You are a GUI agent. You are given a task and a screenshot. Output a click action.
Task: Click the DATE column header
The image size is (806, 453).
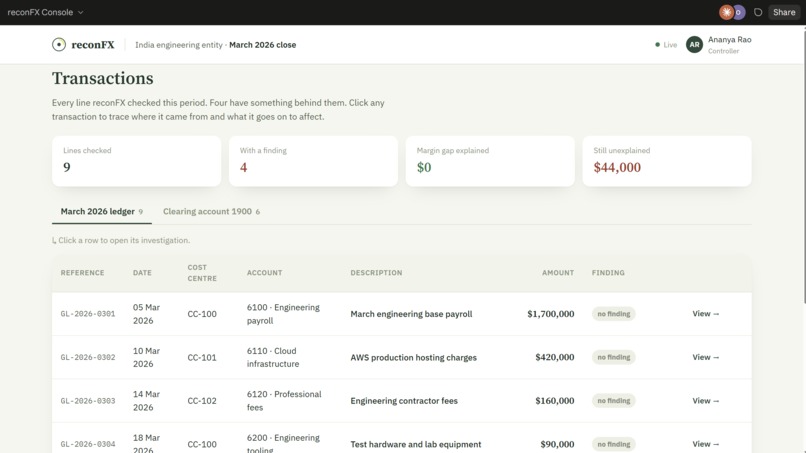[x=142, y=273]
